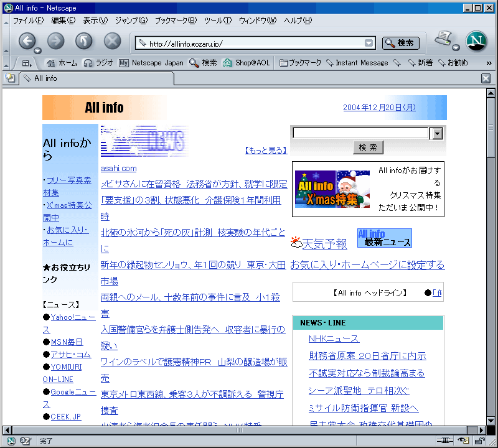Click the Print icon in navigation toolbar
498x448 pixels.
(443, 38)
